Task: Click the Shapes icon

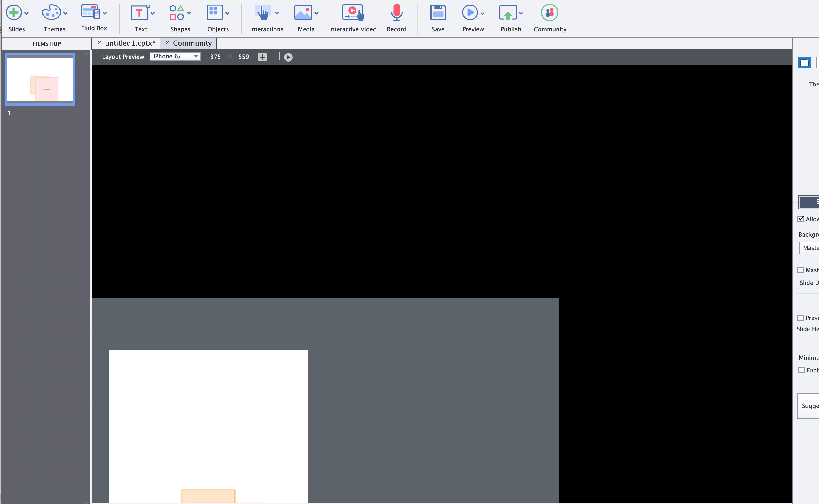Action: (177, 13)
